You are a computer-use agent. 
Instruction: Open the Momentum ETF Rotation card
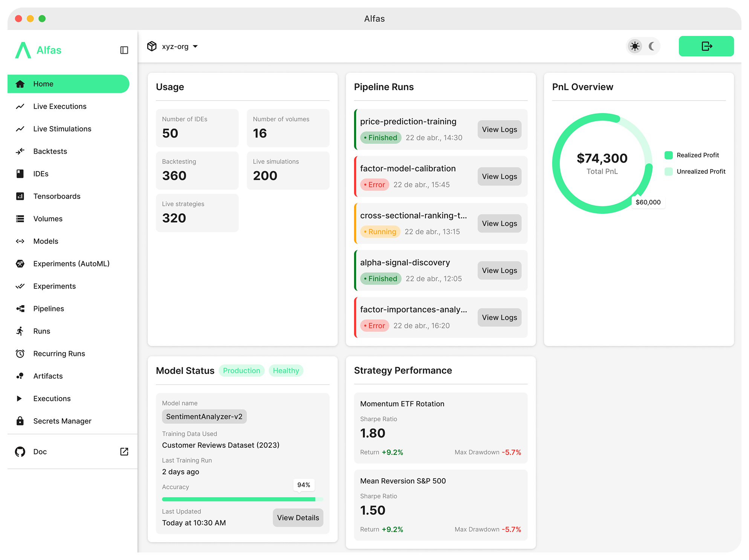(440, 428)
